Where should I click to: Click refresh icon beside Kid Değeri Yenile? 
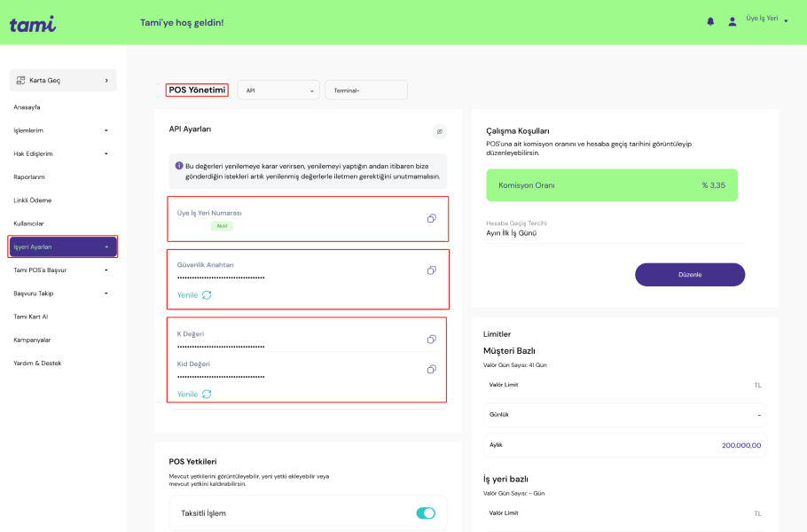[207, 395]
